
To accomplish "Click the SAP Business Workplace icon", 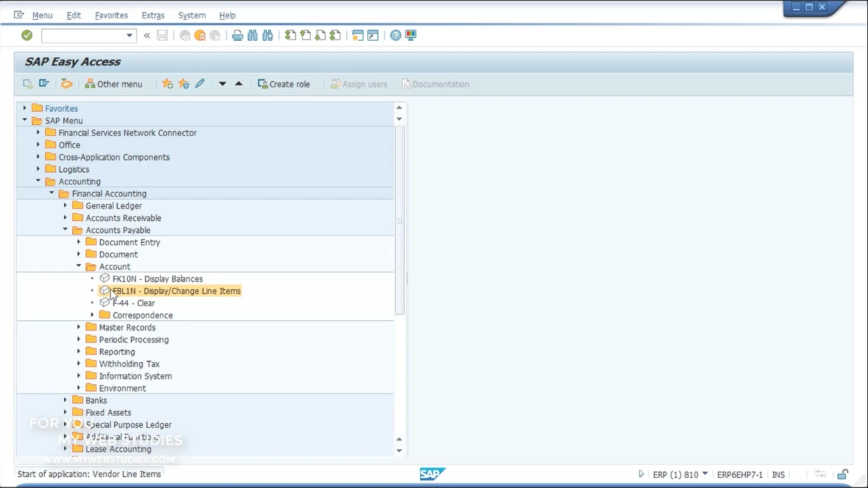I will [x=67, y=84].
